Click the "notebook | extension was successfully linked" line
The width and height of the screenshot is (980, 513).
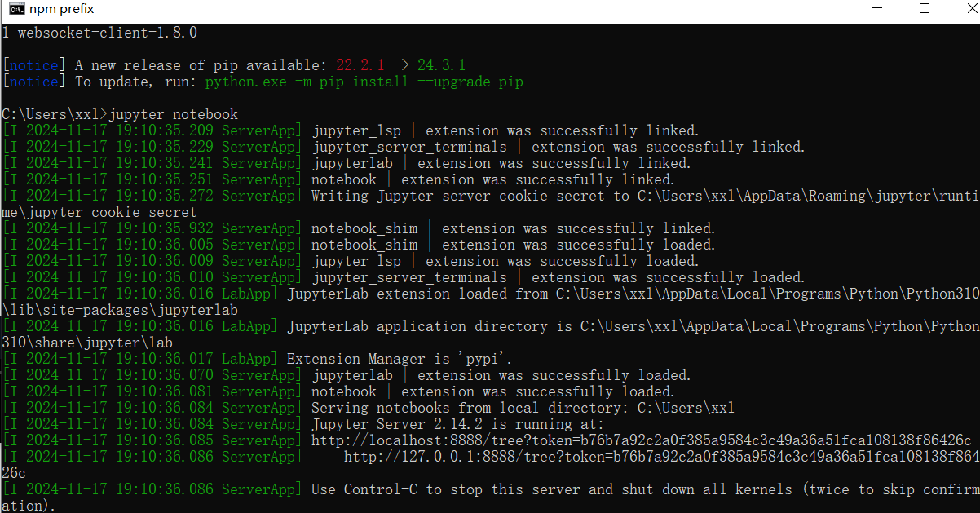(x=338, y=179)
